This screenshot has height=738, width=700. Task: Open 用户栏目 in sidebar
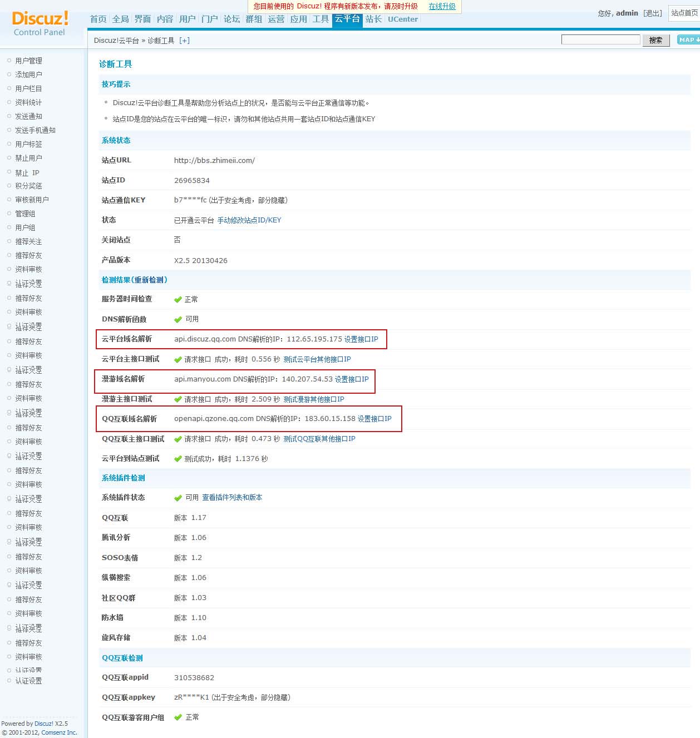(29, 88)
